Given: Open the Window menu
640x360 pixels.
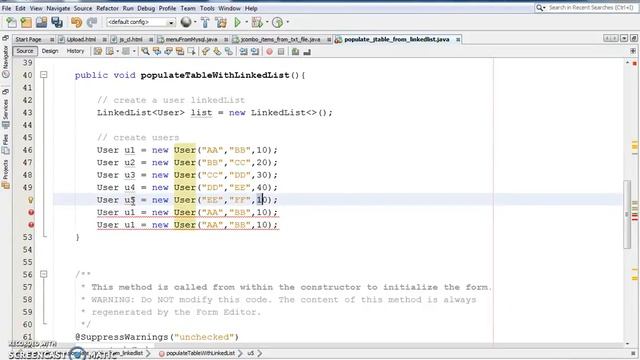Looking at the screenshot, I should coord(229,8).
